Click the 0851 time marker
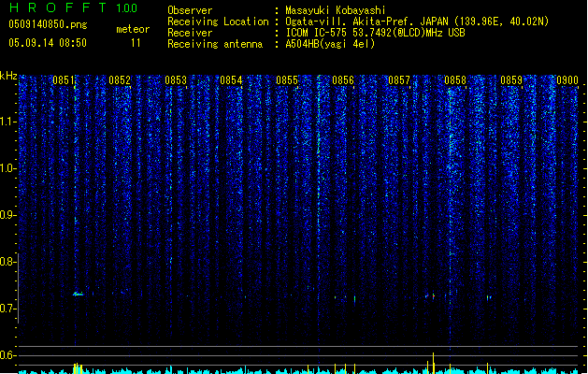588x374 pixels. tap(64, 80)
